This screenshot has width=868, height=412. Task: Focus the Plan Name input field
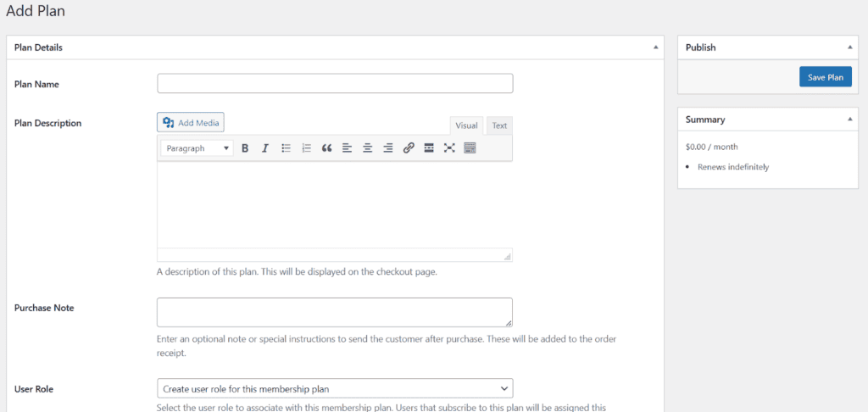335,84
